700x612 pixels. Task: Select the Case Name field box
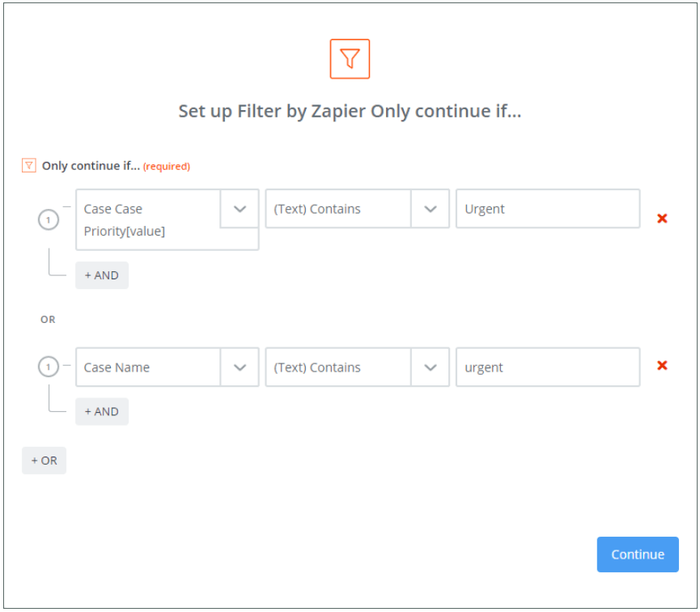click(148, 368)
